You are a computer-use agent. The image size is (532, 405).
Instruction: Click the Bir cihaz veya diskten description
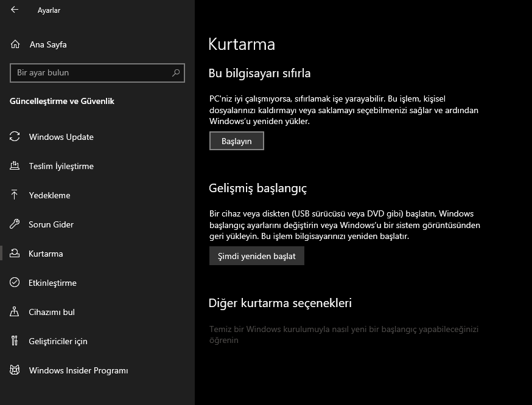[x=345, y=225]
